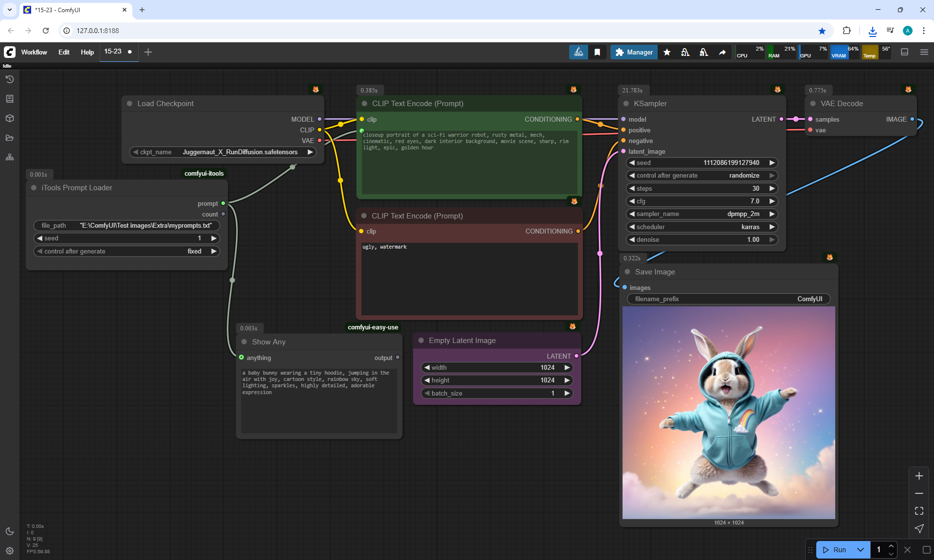Open the Workflow menu

point(34,52)
